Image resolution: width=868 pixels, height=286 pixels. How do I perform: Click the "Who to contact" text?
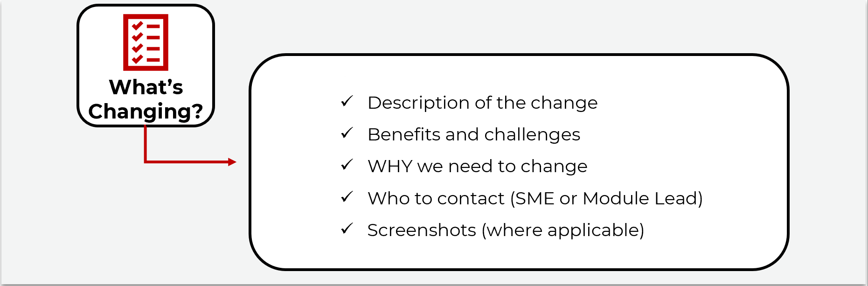point(436,198)
